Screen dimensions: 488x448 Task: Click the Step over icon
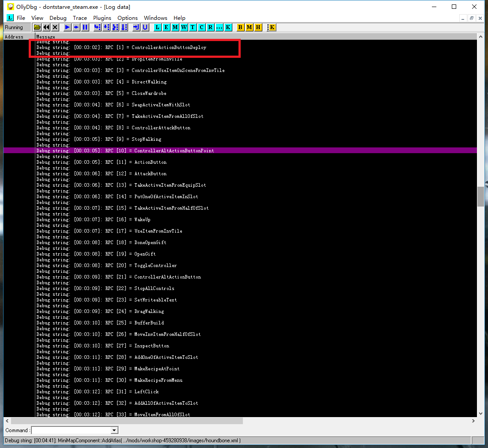(x=106, y=27)
